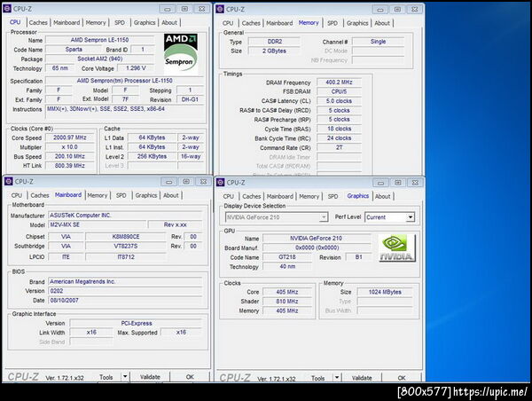This screenshot has width=532, height=401.
Task: Click Manufacturer field ASUSTeK Computer INC.
Action: pyautogui.click(x=125, y=216)
